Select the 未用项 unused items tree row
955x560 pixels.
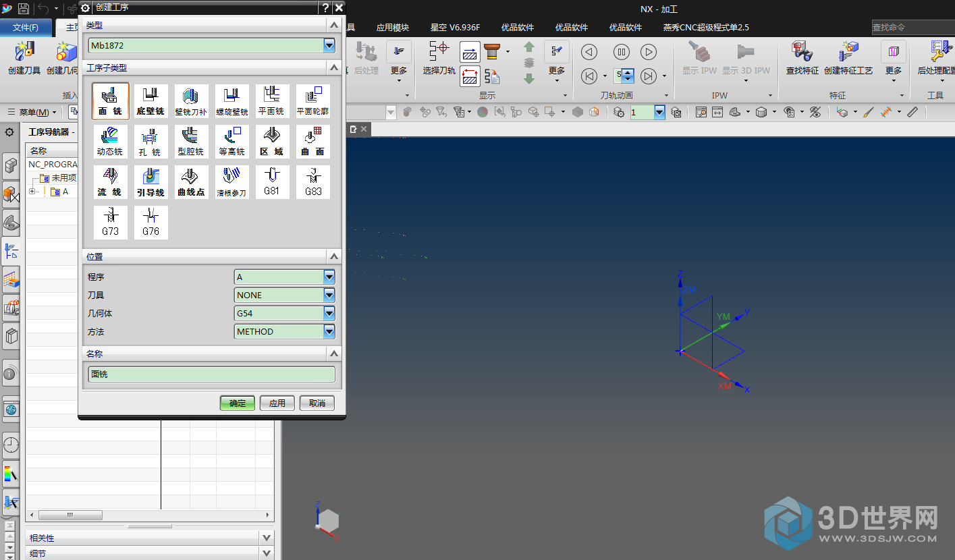point(59,178)
